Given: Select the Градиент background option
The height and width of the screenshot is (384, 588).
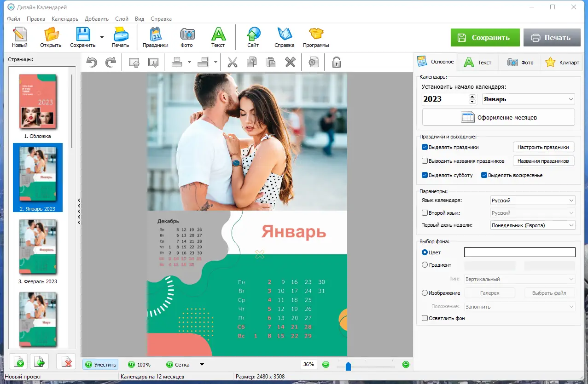Looking at the screenshot, I should [x=425, y=265].
